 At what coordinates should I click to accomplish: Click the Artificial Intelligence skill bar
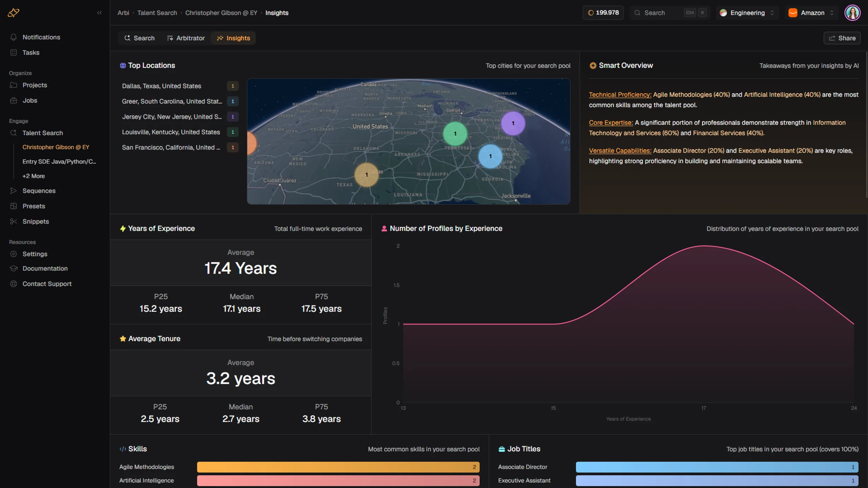[x=338, y=480]
